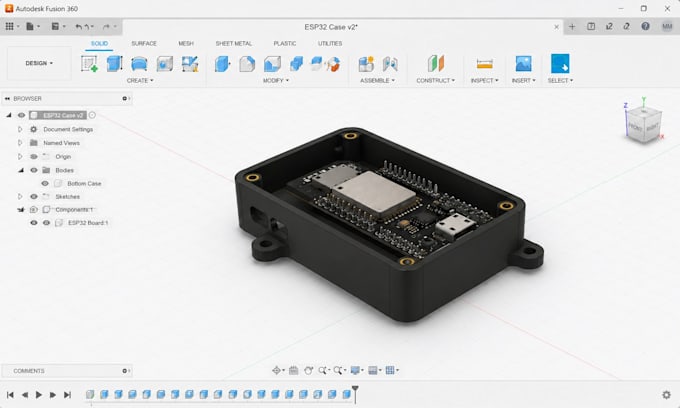
Task: Select the Create Sketch tool
Action: [x=89, y=64]
